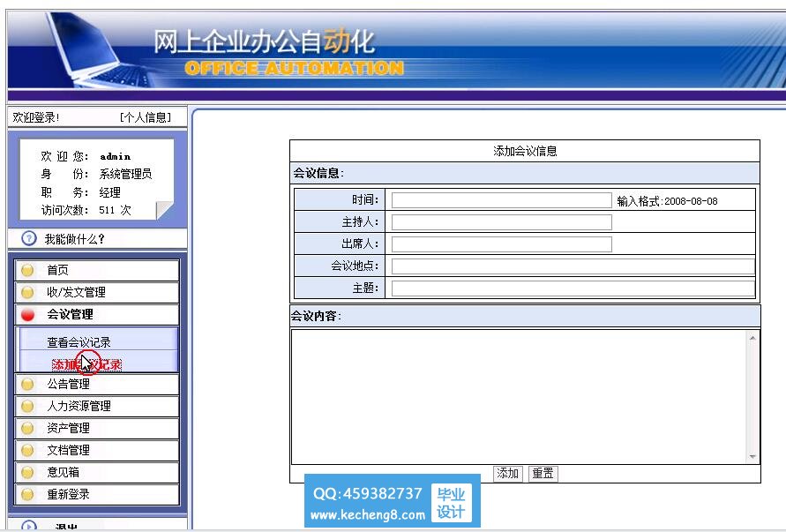786x532 pixels.
Task: Click the text area scrollbar up arrow
Action: pyautogui.click(x=752, y=338)
